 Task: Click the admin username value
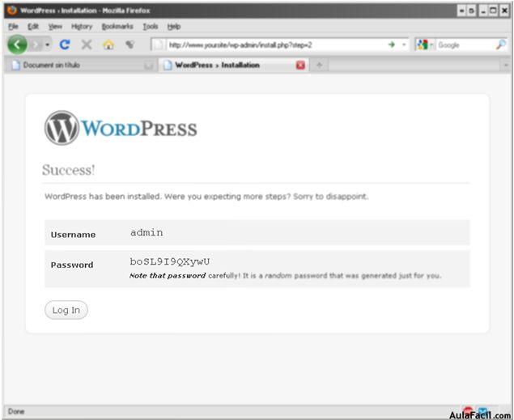pos(147,232)
